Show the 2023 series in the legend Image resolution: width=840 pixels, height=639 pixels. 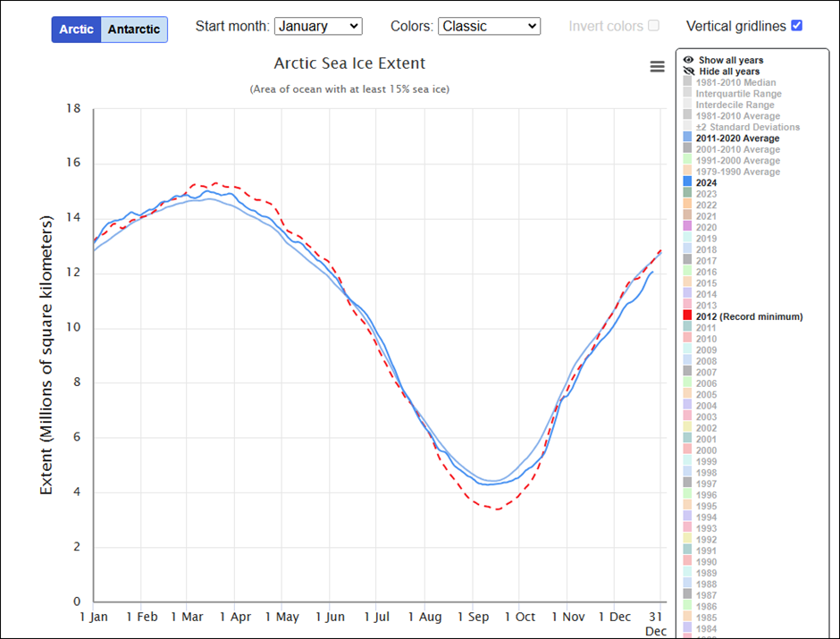pyautogui.click(x=706, y=194)
